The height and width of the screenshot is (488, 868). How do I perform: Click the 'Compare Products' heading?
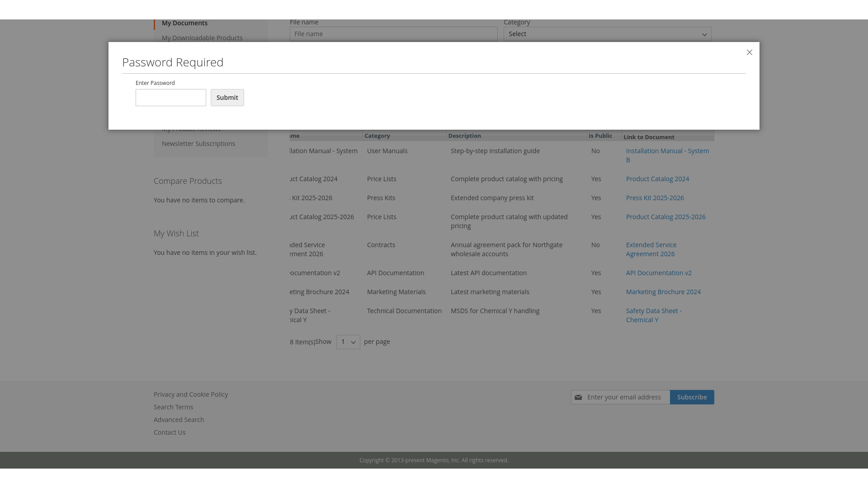coord(188,181)
